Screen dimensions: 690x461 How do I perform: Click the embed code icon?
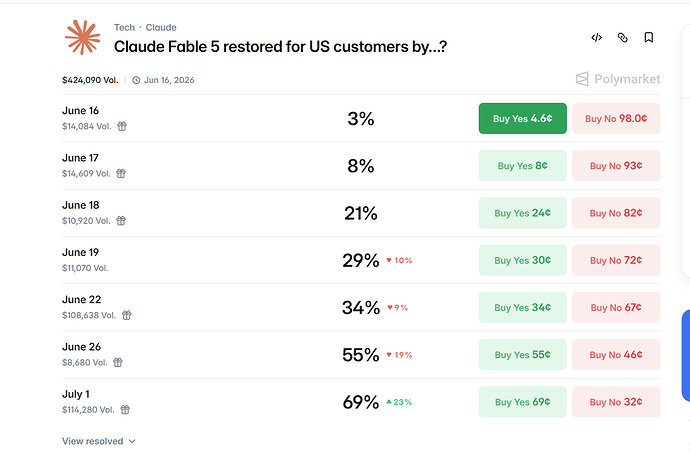pyautogui.click(x=596, y=37)
